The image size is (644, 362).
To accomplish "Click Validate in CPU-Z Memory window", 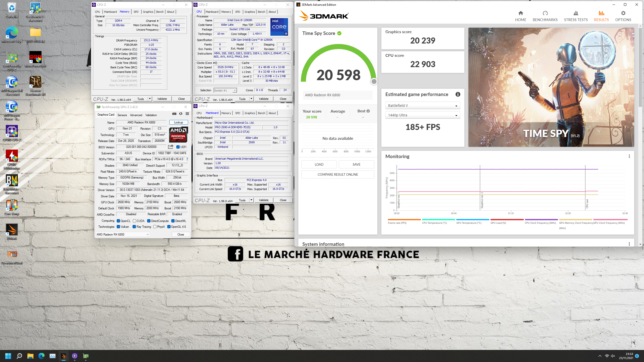I will click(x=162, y=99).
